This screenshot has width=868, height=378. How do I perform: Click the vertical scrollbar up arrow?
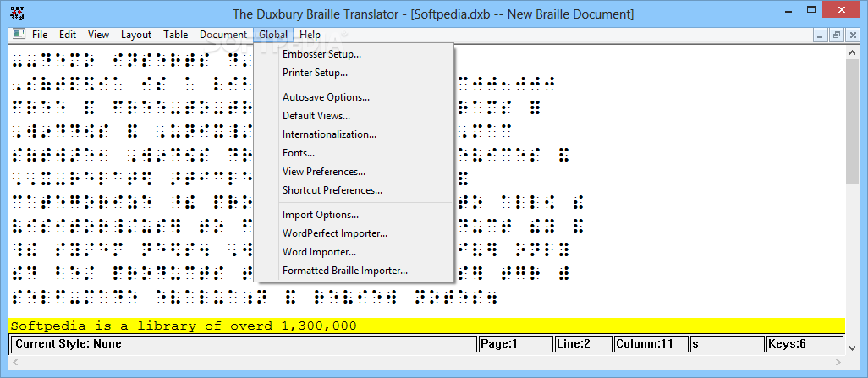point(852,52)
